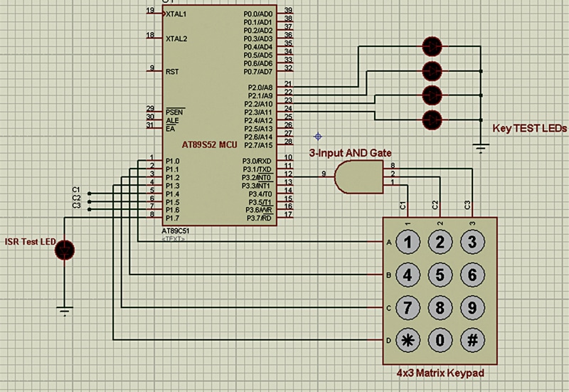The height and width of the screenshot is (392, 569).
Task: Select the topmost Key TEST LED
Action: (x=432, y=46)
